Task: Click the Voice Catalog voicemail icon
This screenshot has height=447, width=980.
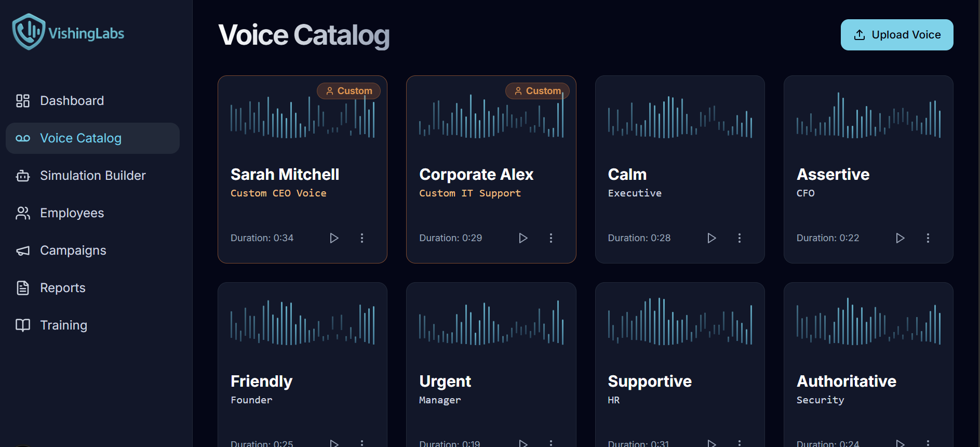Action: click(23, 138)
